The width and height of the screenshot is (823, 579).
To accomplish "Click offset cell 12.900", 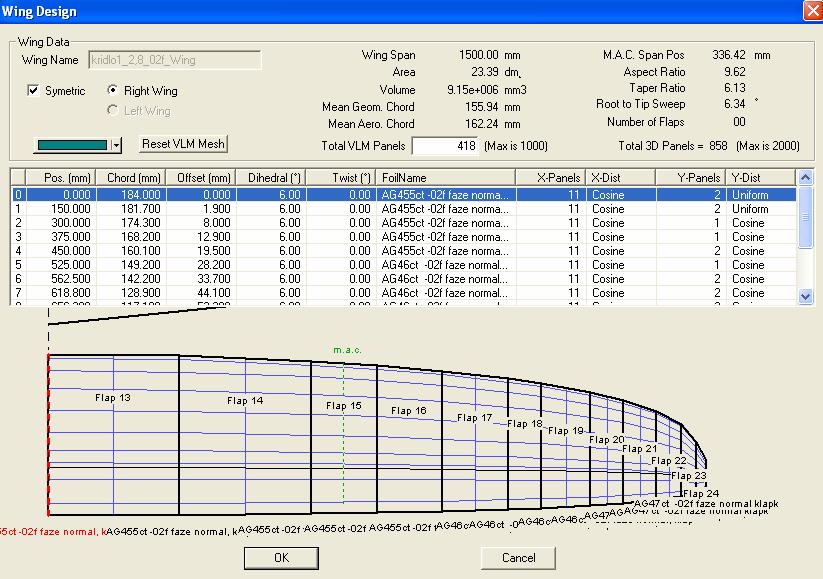I will pos(201,237).
